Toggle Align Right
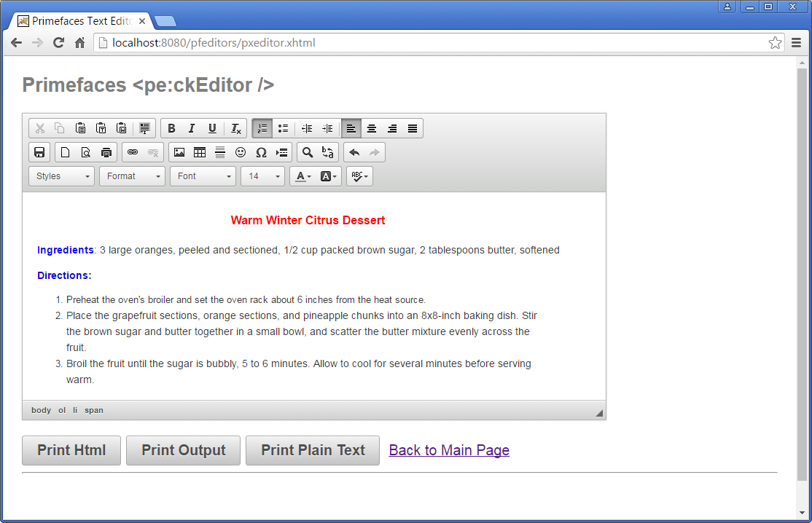This screenshot has height=523, width=812. pos(392,128)
